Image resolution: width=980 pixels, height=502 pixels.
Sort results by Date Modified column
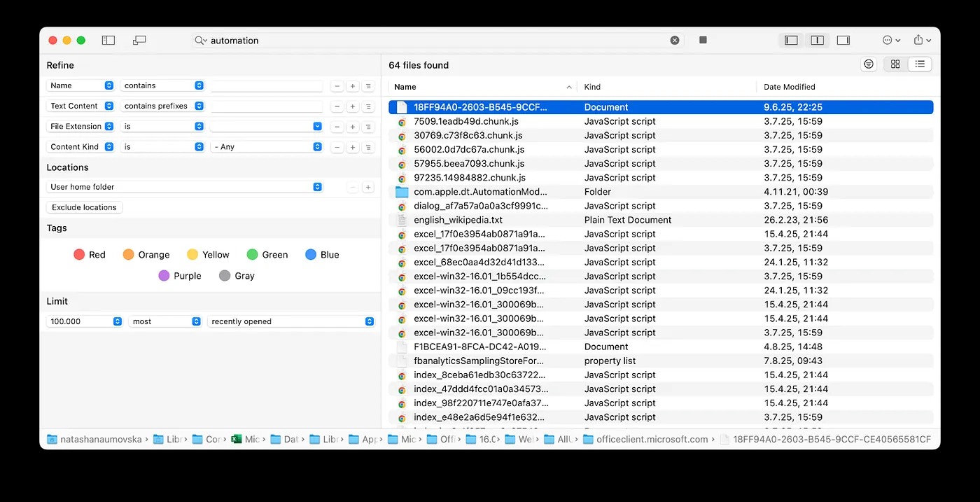click(790, 87)
